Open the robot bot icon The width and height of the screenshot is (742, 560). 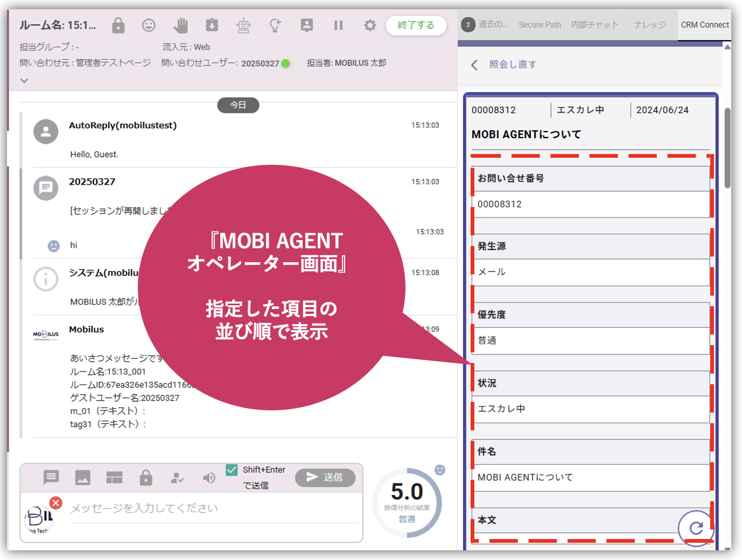coord(243,25)
